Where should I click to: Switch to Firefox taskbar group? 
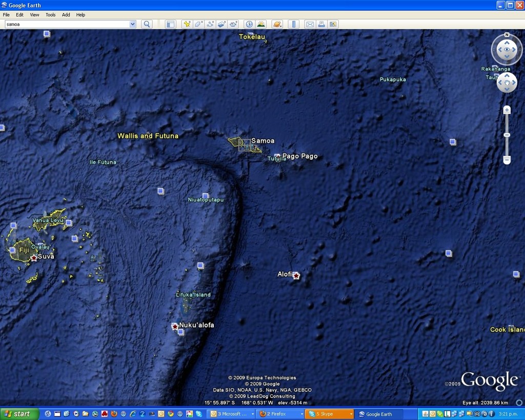coord(280,414)
